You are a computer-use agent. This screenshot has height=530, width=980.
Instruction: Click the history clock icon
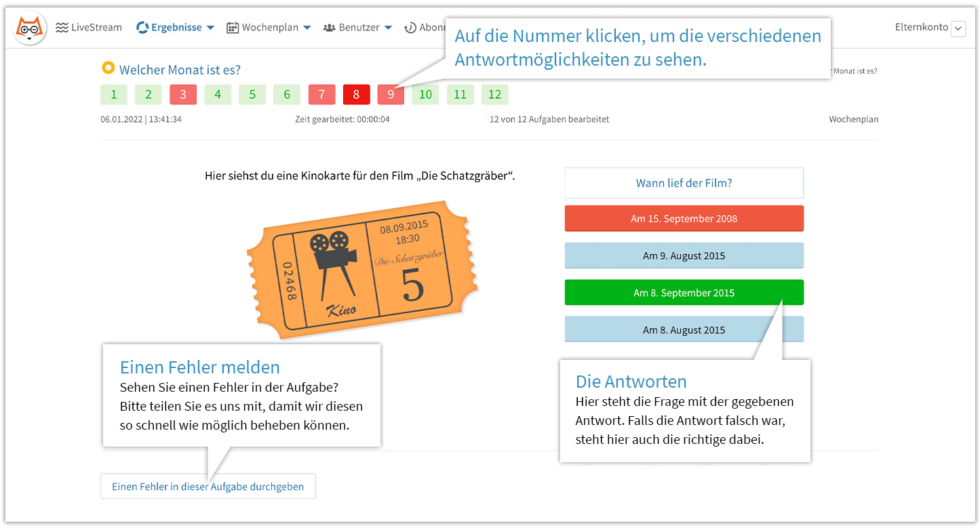coord(410,28)
